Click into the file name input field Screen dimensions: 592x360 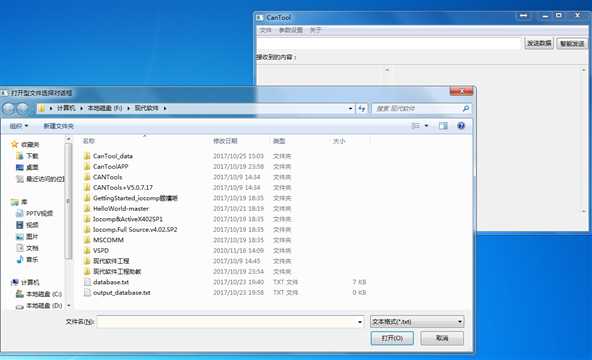[x=227, y=322]
